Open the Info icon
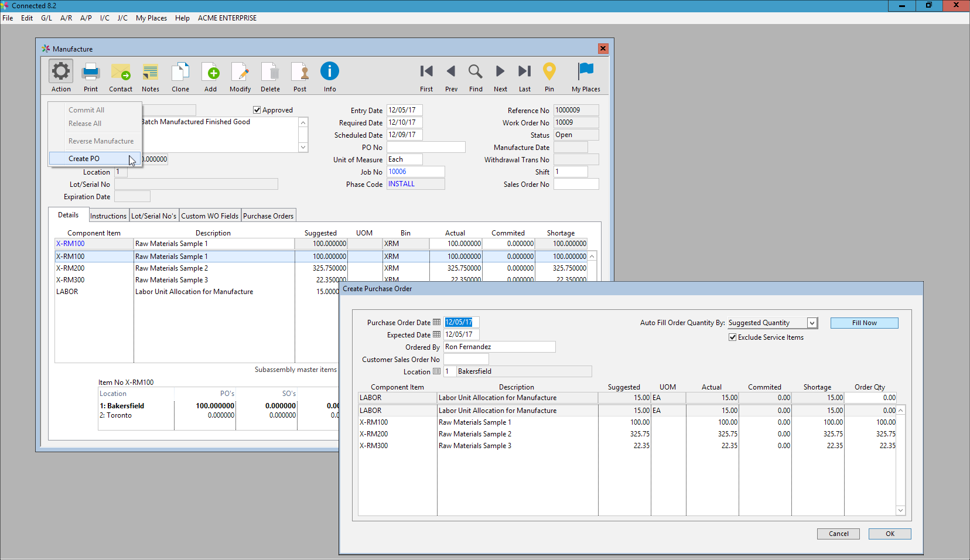The width and height of the screenshot is (970, 560). pos(330,72)
